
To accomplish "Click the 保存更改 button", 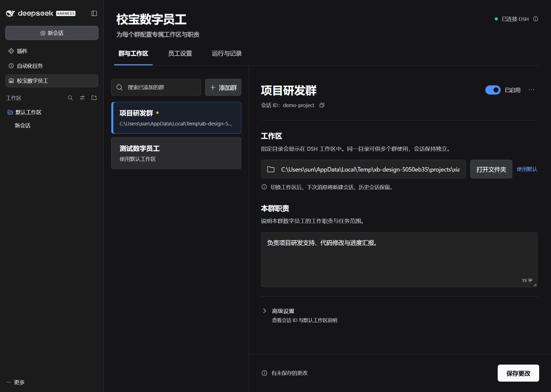I will click(518, 373).
